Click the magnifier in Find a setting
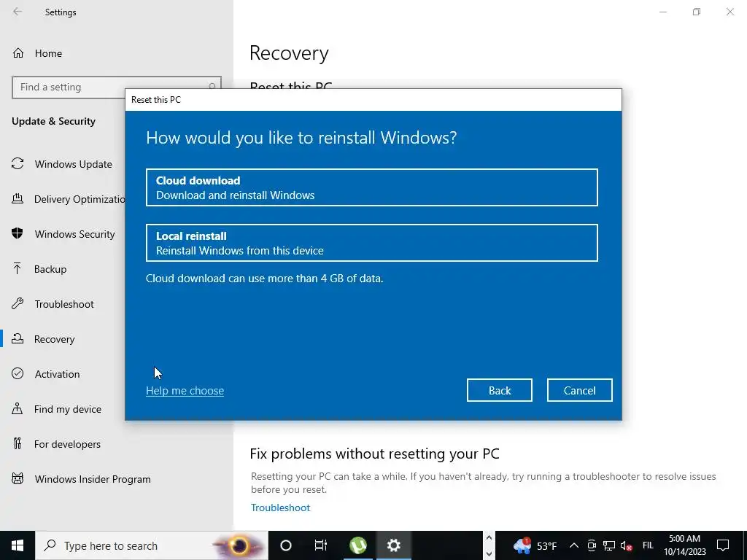747x560 pixels. click(212, 87)
